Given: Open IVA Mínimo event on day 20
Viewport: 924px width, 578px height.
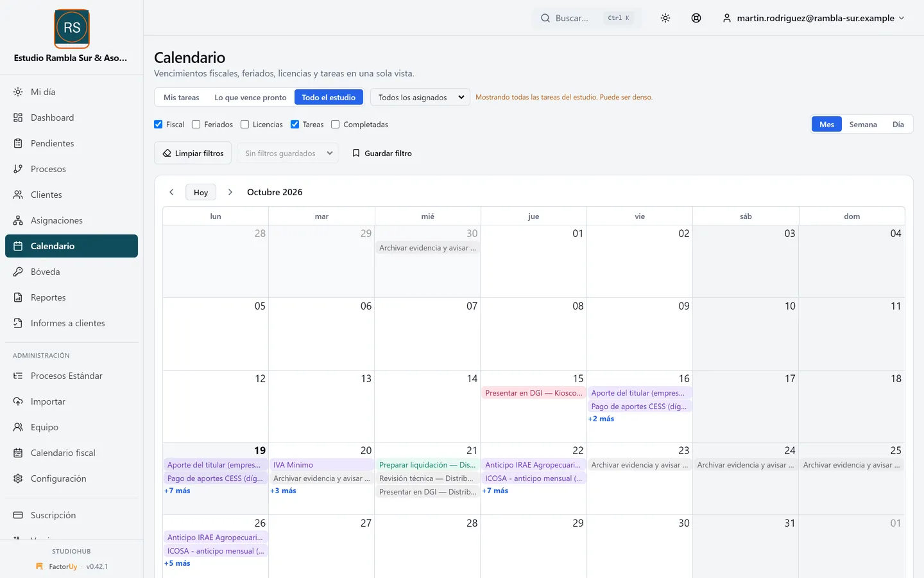Looking at the screenshot, I should (321, 465).
